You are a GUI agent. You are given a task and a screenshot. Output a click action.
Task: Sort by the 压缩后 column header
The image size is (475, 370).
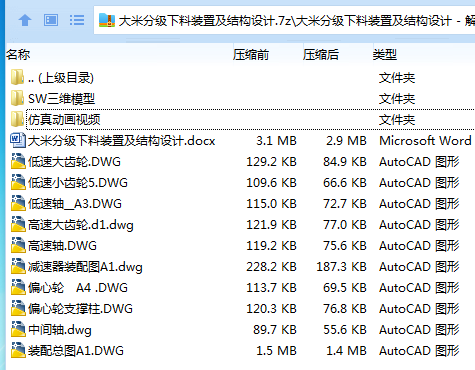(x=321, y=55)
